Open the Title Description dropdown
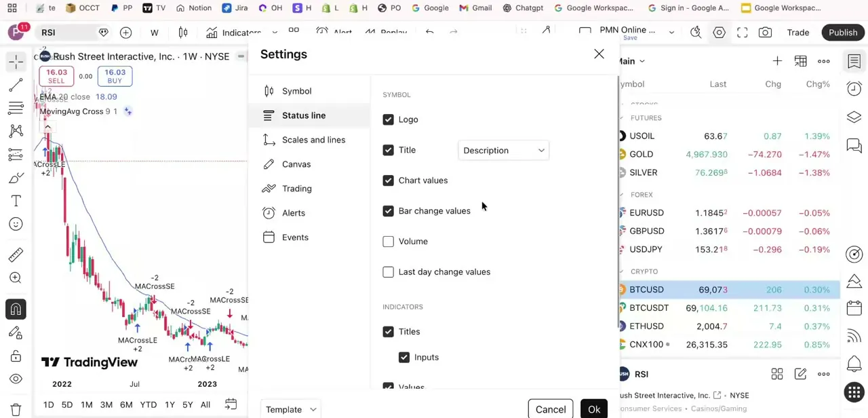 (504, 151)
